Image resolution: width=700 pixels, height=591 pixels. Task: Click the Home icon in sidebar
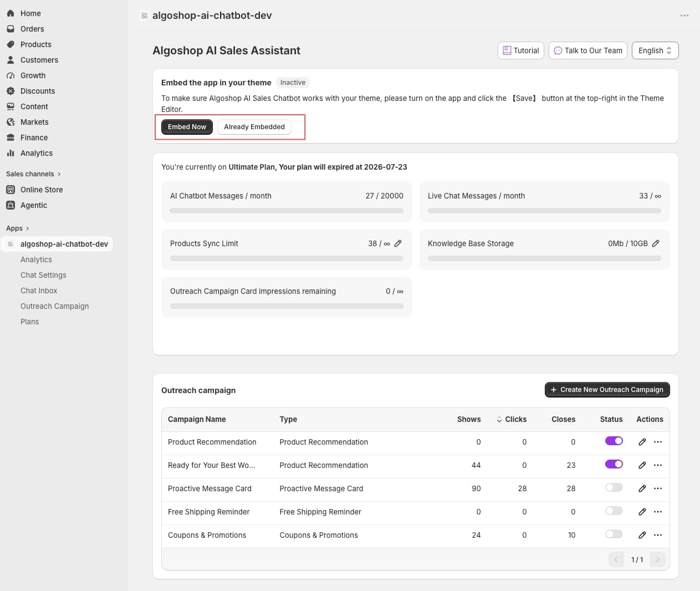point(11,13)
